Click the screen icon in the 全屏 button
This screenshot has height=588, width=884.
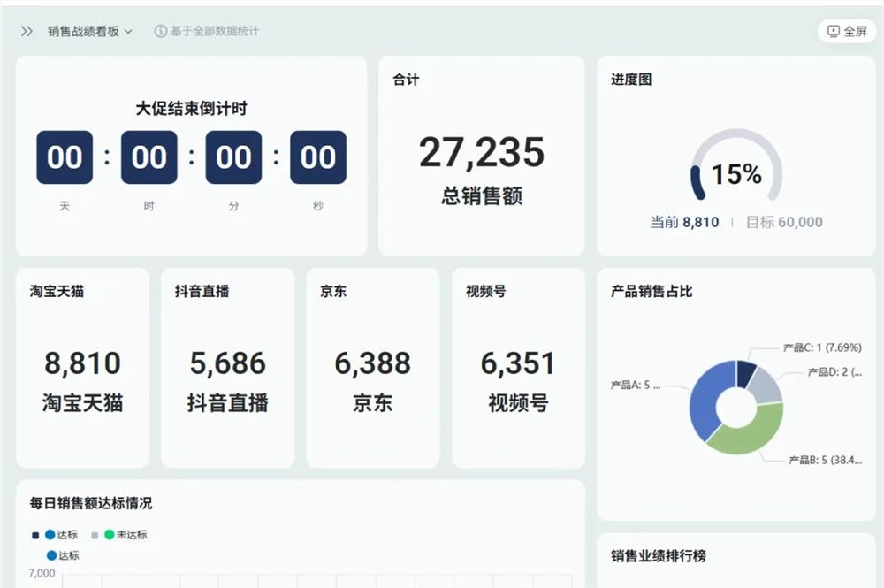(832, 31)
